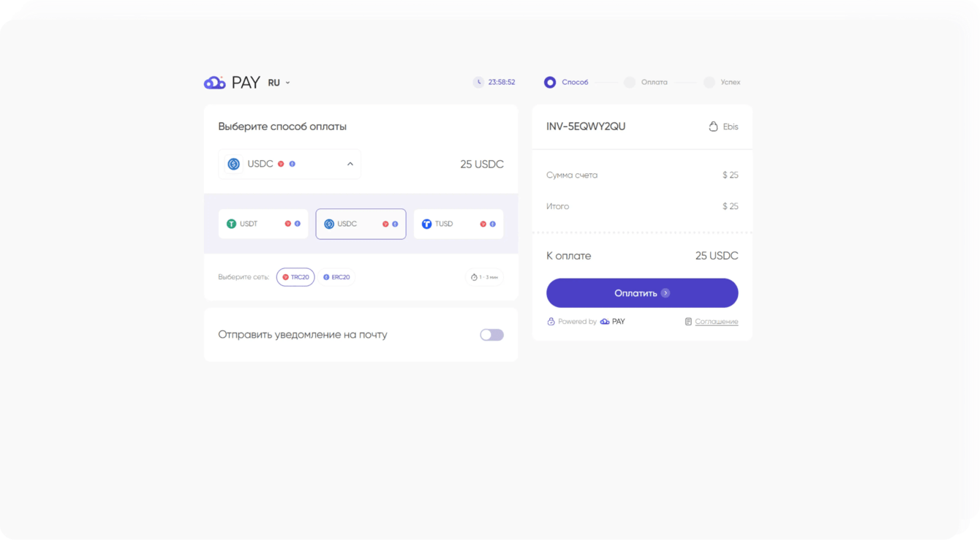Click the red TRON icon in the TRC20 chip
The width and height of the screenshot is (980, 560).
[x=285, y=277]
